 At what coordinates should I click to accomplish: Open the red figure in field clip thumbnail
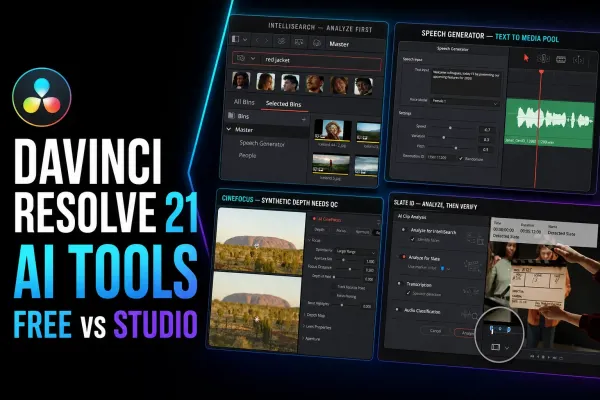(x=331, y=164)
